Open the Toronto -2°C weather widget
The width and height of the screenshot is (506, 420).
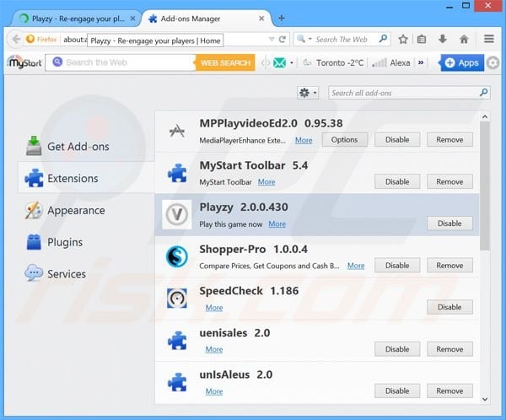click(333, 62)
